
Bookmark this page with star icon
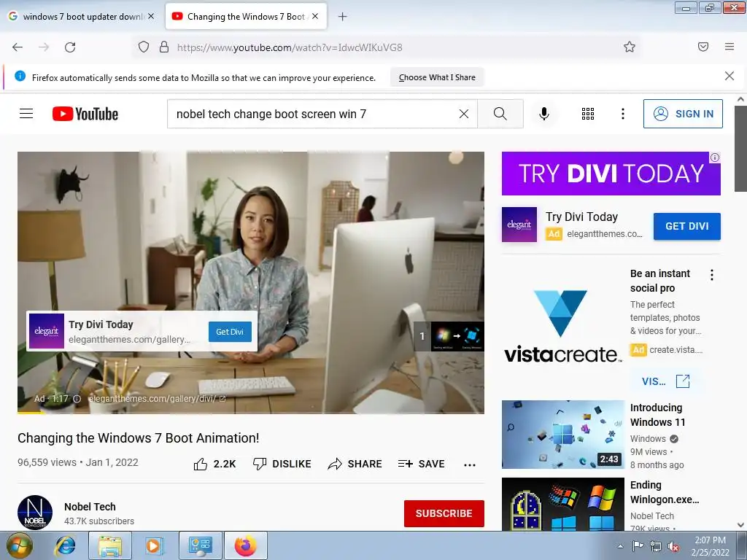(630, 47)
